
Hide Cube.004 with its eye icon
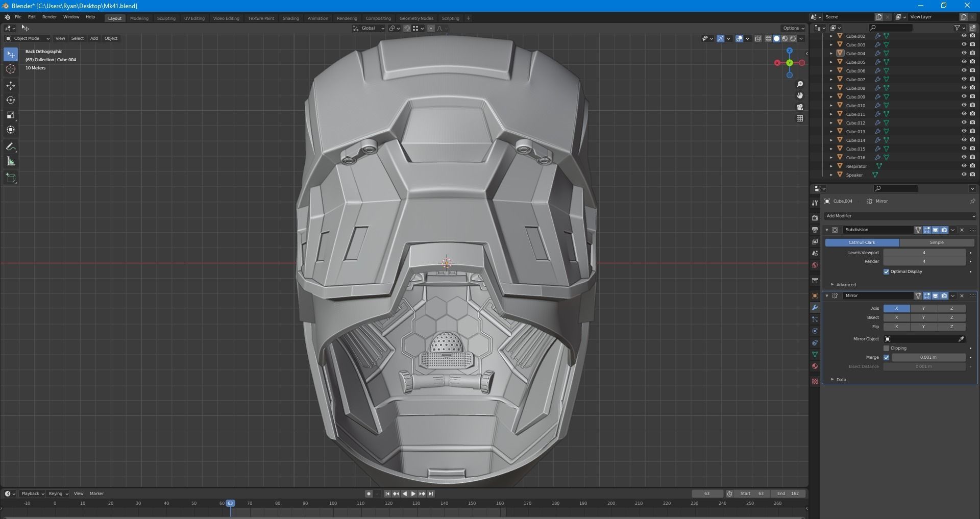964,53
